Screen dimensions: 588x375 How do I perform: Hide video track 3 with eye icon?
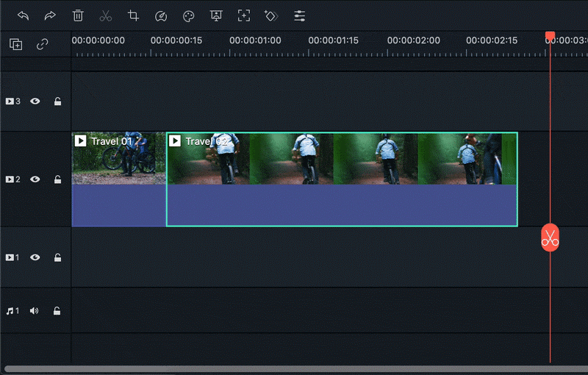[x=35, y=101]
